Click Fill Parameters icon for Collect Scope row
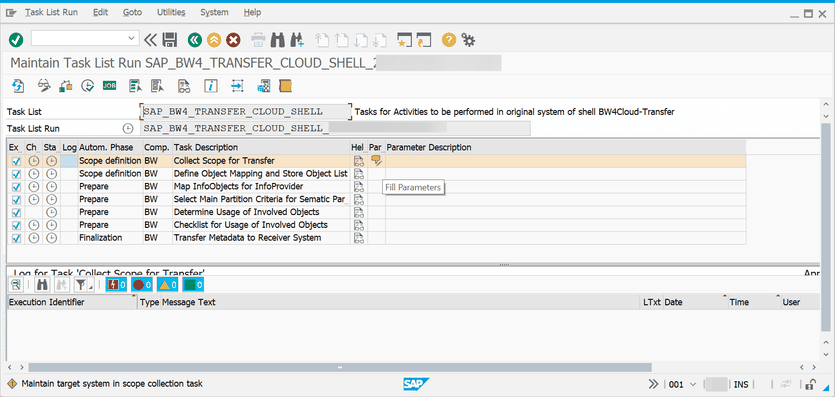This screenshot has height=397, width=835. click(376, 160)
